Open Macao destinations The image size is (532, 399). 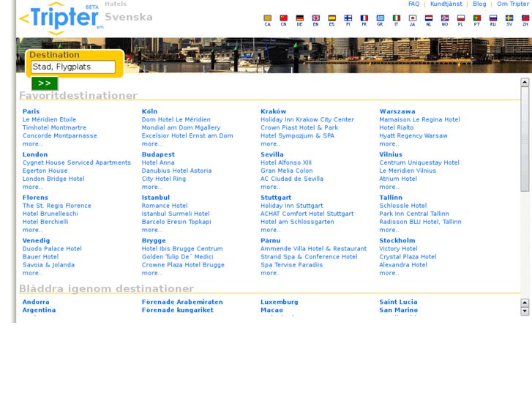pos(271,310)
